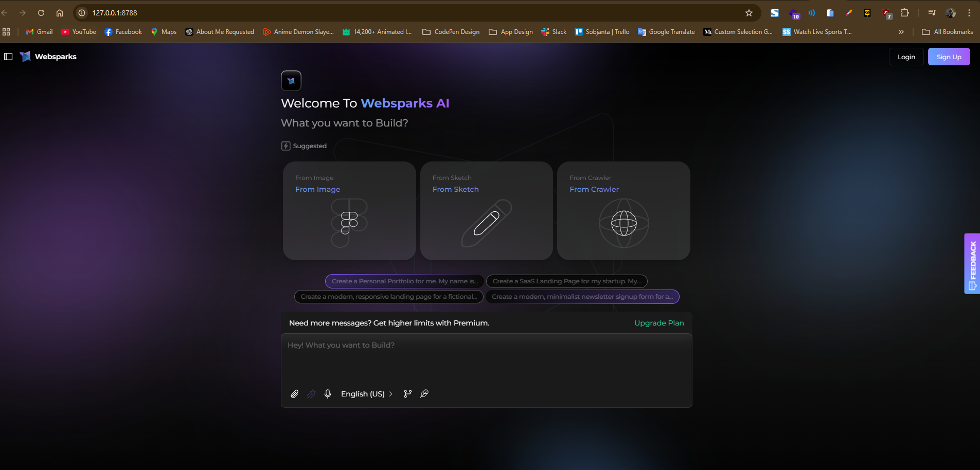This screenshot has width=980, height=470.
Task: Open the Extensions puzzle icon
Action: [x=904, y=13]
